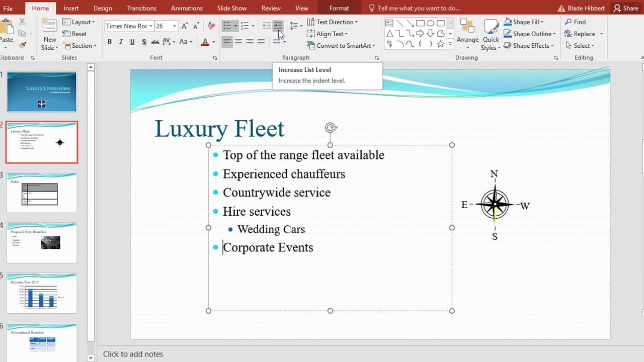Toggle Italic formatting
The height and width of the screenshot is (362, 644).
(121, 42)
